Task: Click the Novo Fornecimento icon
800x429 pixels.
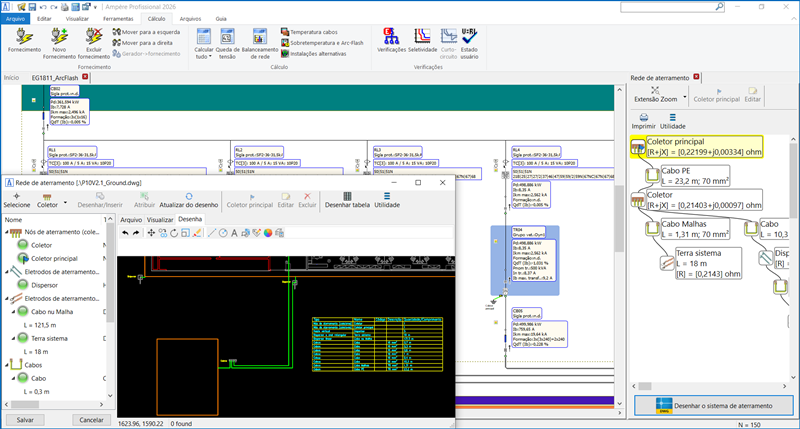Action: tap(59, 38)
